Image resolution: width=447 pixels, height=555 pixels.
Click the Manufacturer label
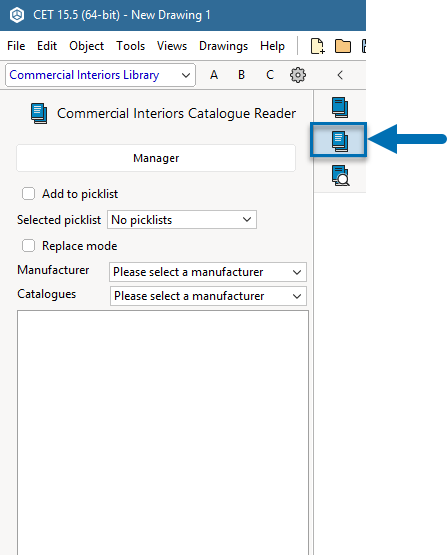[x=53, y=270]
